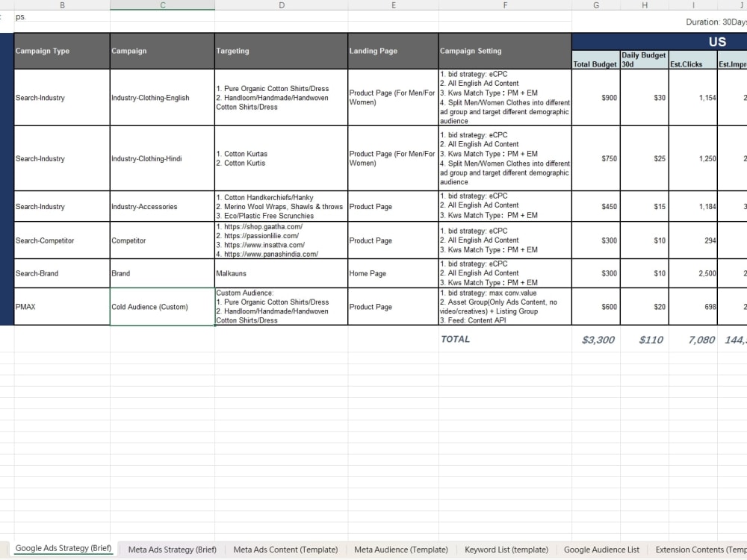The image size is (747, 560).
Task: Select the $750 total budget cell
Action: pos(596,158)
